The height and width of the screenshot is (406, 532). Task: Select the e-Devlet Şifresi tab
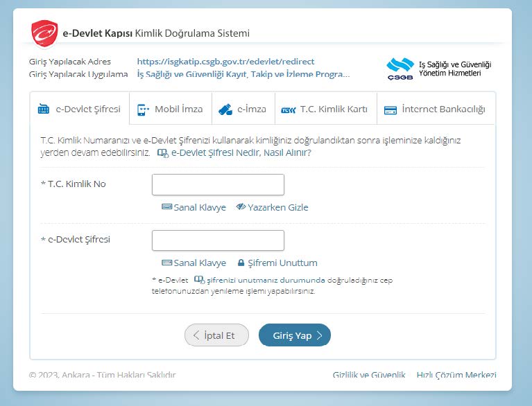click(80, 109)
